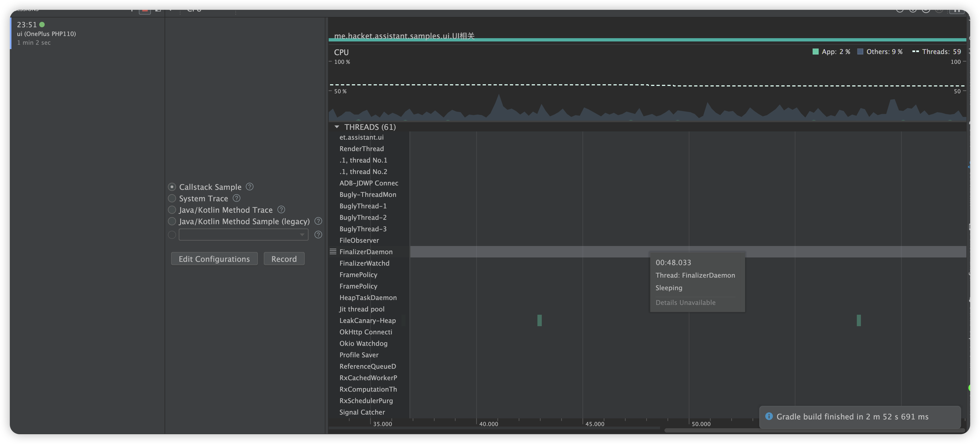This screenshot has width=980, height=444.
Task: Click the drag handle icon beside FinalizerDaemon
Action: (x=333, y=251)
